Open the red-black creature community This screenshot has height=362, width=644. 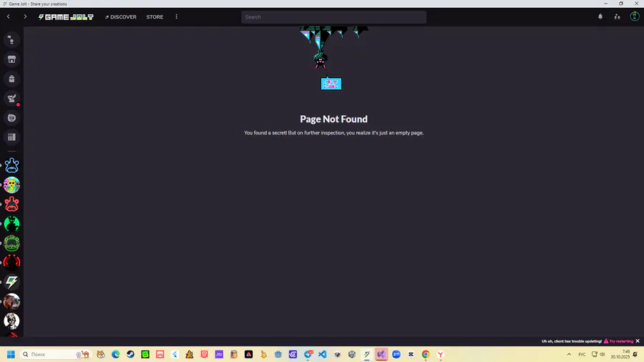point(12,263)
